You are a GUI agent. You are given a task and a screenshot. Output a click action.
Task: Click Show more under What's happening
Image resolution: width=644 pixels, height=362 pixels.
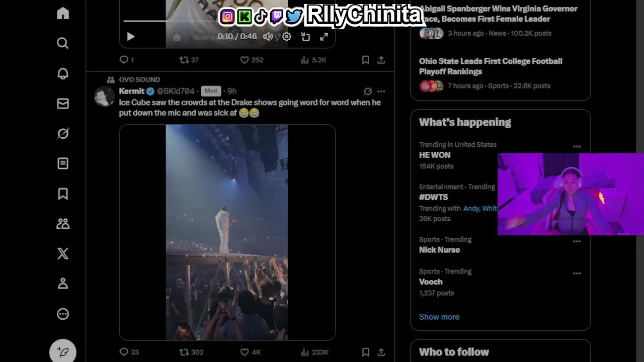point(439,317)
